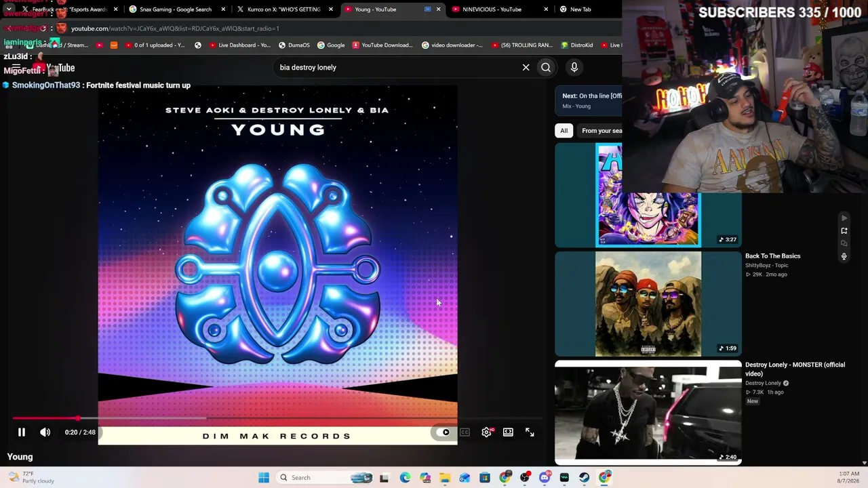Close the 'Snax Gaming - Google Search' tab
Image resolution: width=868 pixels, height=488 pixels.
coord(223,9)
